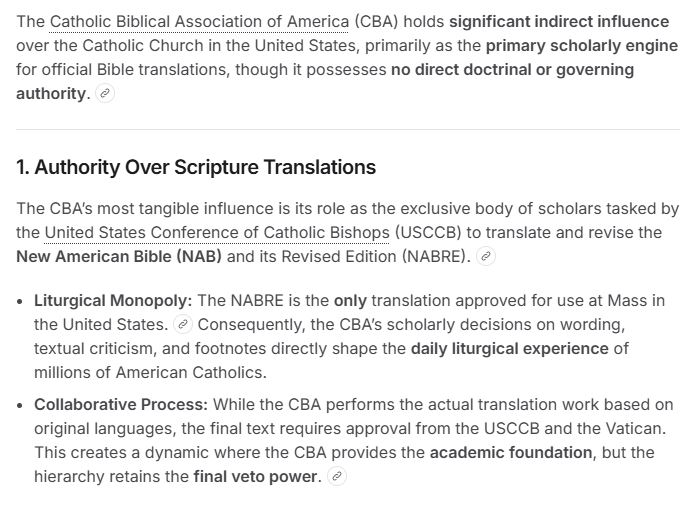
Task: Click the bold word "only" in first bullet
Action: coord(350,301)
